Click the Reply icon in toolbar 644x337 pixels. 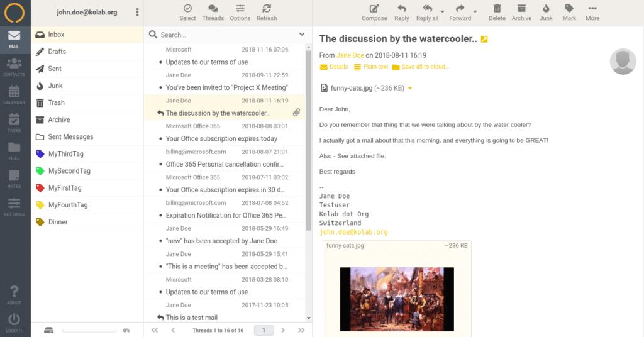(401, 12)
